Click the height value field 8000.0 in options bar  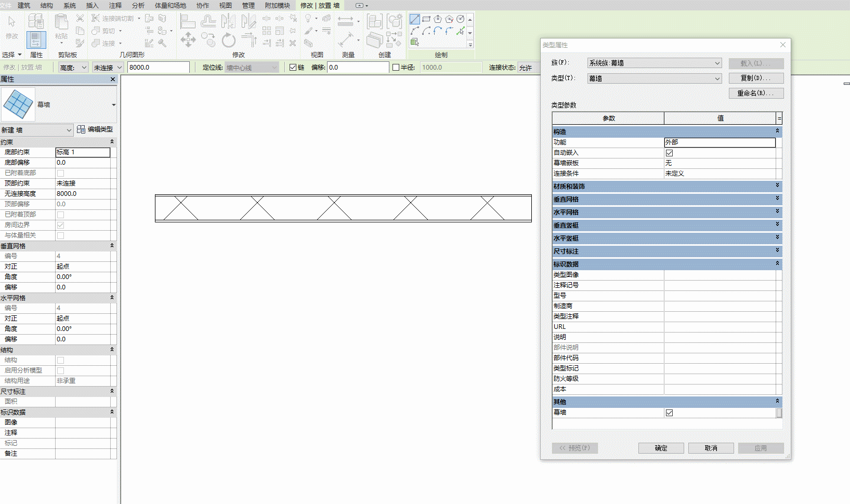tap(159, 68)
